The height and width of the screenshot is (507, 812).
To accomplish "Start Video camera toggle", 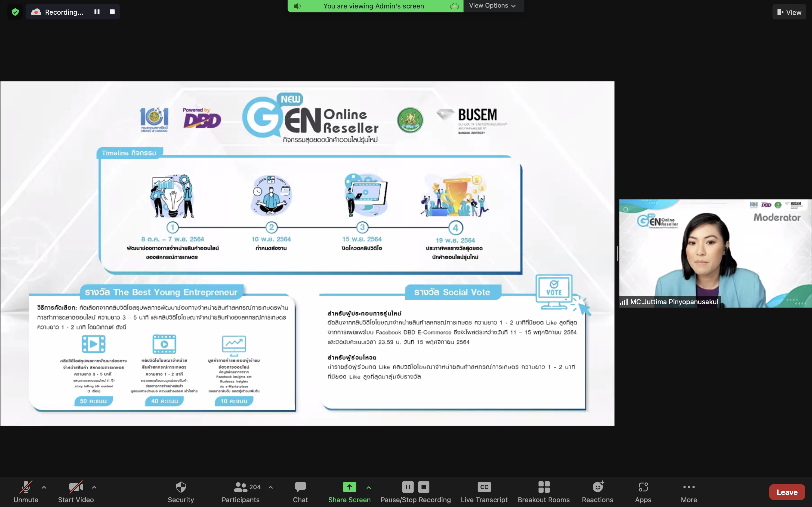I will point(76,487).
